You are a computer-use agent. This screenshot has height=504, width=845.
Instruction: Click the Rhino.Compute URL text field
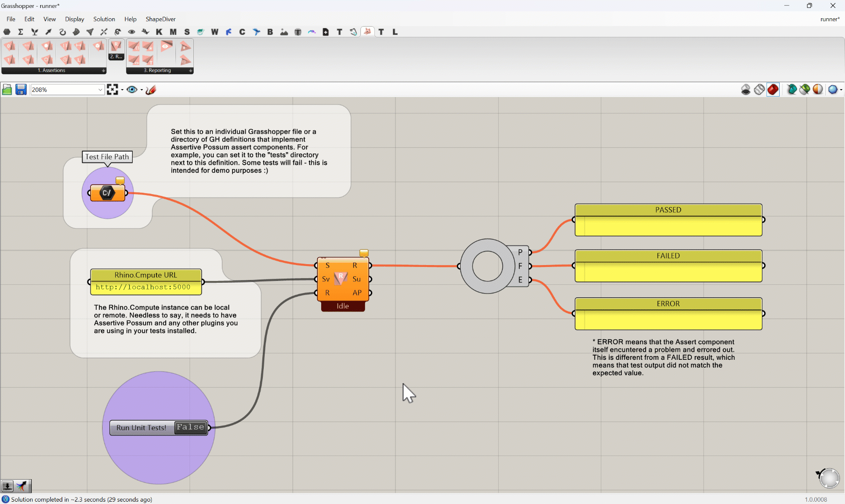143,287
